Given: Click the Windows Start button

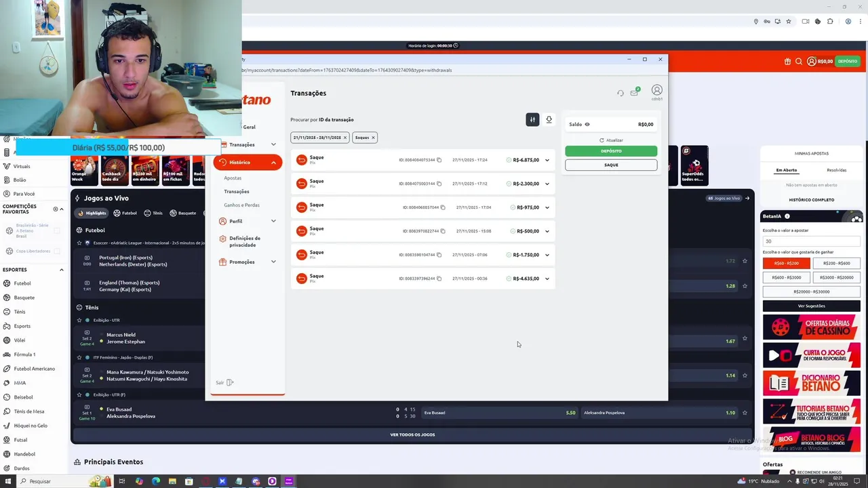Looking at the screenshot, I should pos(8,481).
